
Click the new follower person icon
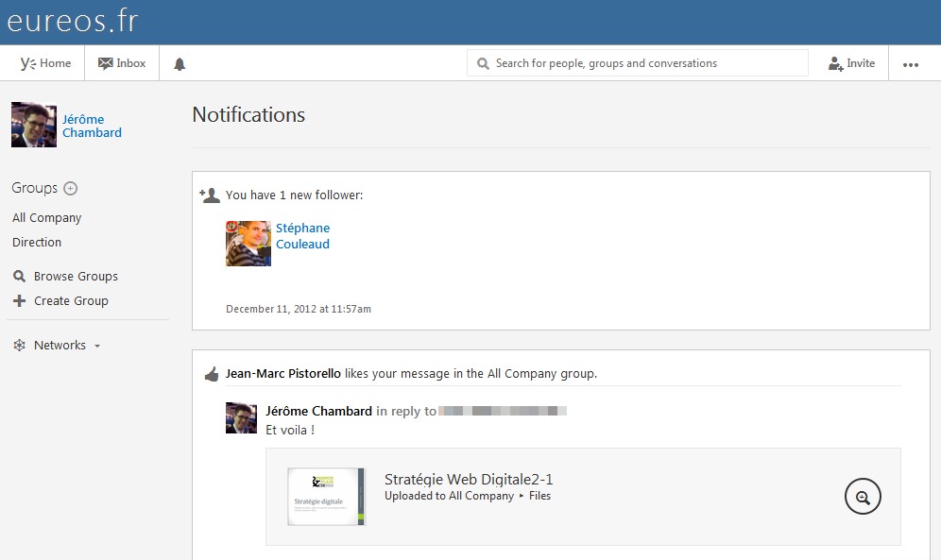point(210,195)
